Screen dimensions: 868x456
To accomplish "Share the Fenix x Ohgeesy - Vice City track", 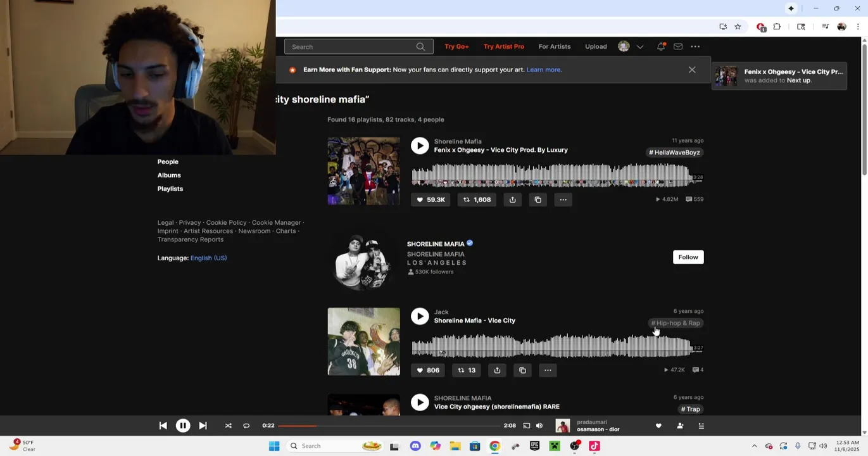I will click(x=512, y=199).
